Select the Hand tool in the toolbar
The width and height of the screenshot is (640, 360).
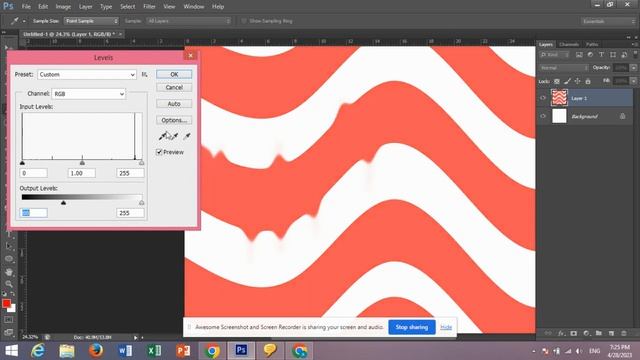(x=9, y=271)
